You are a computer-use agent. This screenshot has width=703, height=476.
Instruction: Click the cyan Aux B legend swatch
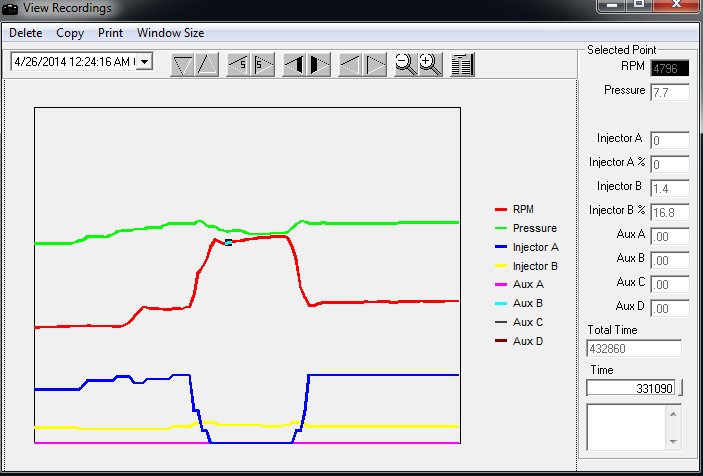(501, 303)
